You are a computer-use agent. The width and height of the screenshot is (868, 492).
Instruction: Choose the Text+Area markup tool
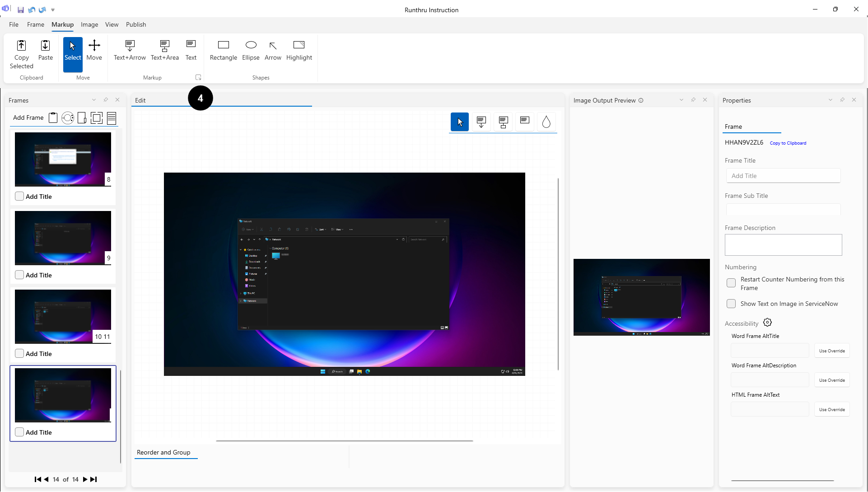[164, 50]
